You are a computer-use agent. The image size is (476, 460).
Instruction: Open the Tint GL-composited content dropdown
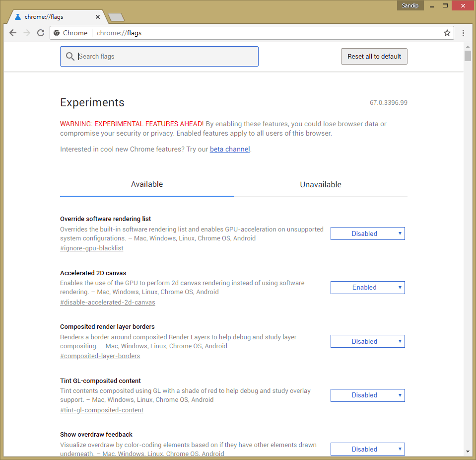click(x=368, y=395)
